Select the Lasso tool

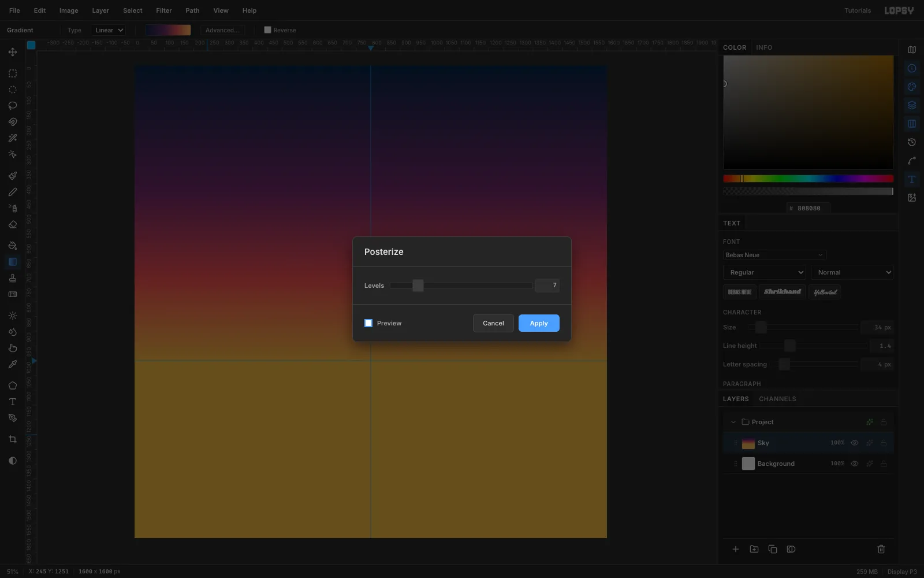point(12,106)
